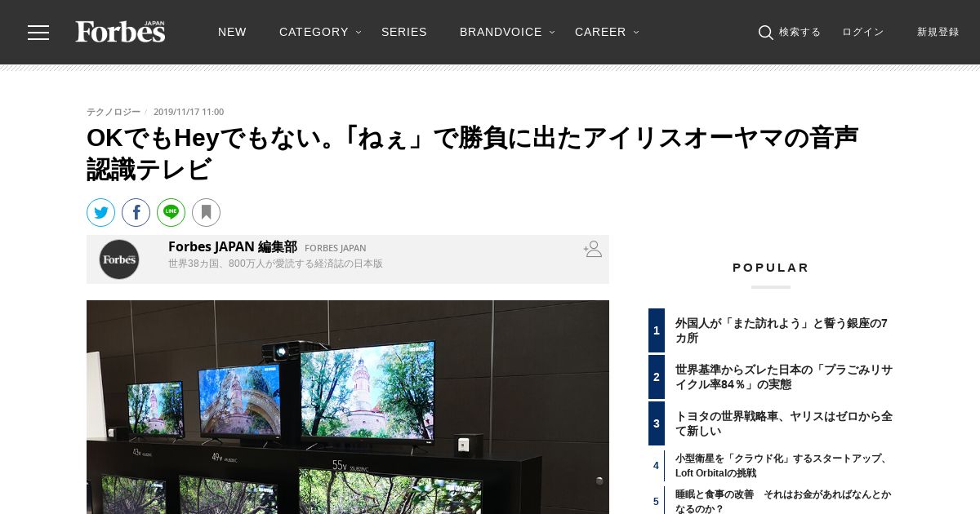The width and height of the screenshot is (980, 514).
Task: Open the SERIES menu item
Action: pyautogui.click(x=404, y=32)
